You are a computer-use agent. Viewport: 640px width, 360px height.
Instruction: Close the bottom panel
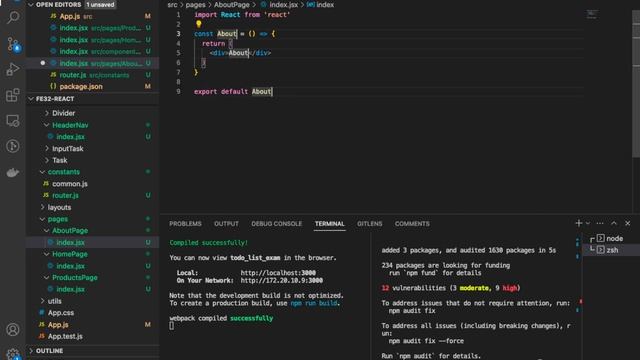[628, 223]
